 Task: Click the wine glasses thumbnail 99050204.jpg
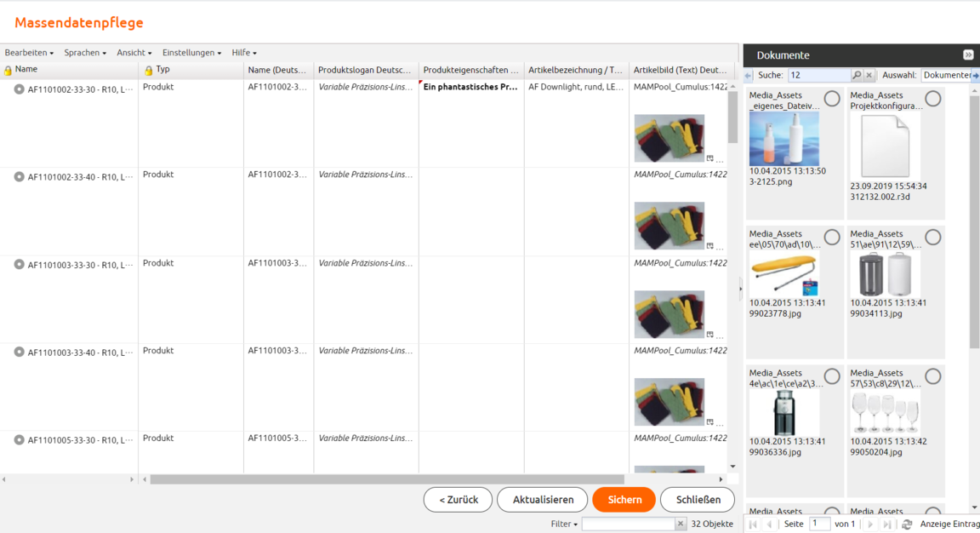coord(885,413)
